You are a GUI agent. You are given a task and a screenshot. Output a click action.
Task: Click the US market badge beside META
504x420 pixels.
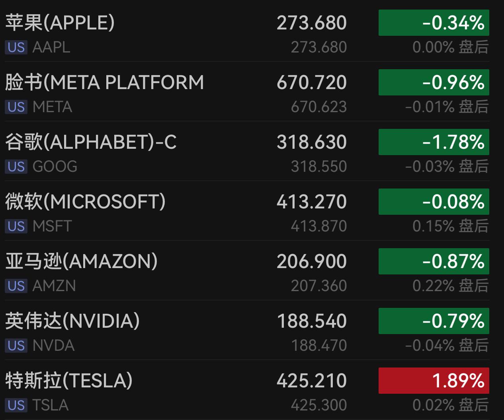16,107
